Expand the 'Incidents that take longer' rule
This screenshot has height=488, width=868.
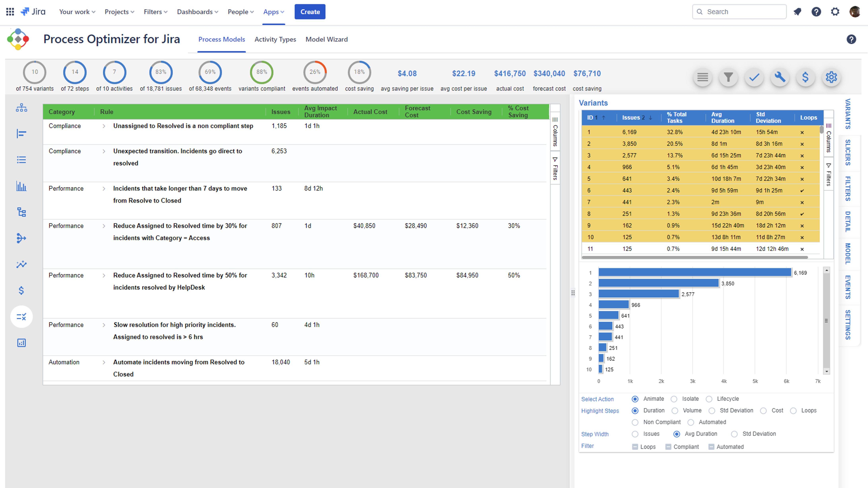coord(104,189)
